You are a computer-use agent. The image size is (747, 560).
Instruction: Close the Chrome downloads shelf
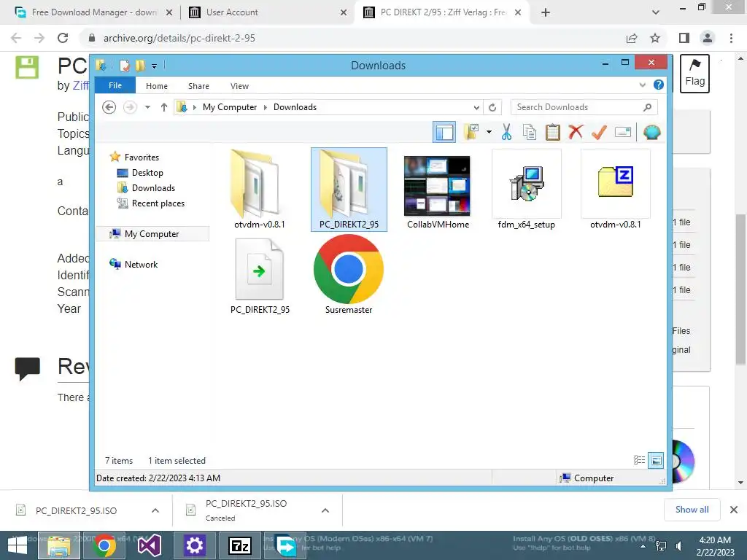(734, 510)
